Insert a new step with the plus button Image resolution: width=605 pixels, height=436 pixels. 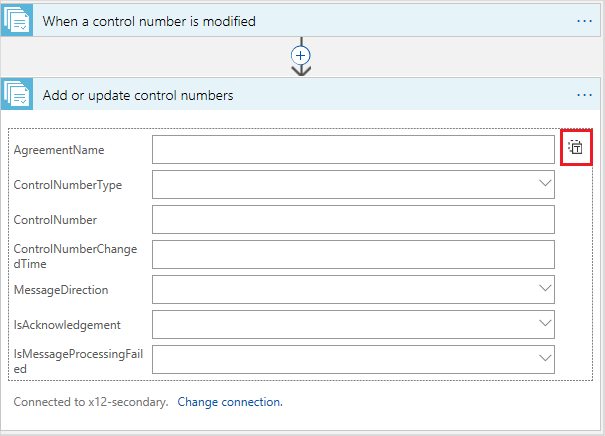301,54
